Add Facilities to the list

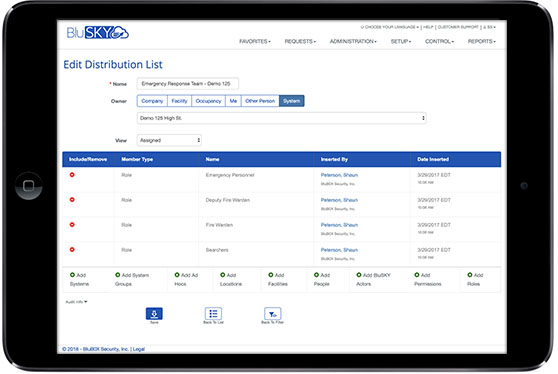[x=278, y=279]
